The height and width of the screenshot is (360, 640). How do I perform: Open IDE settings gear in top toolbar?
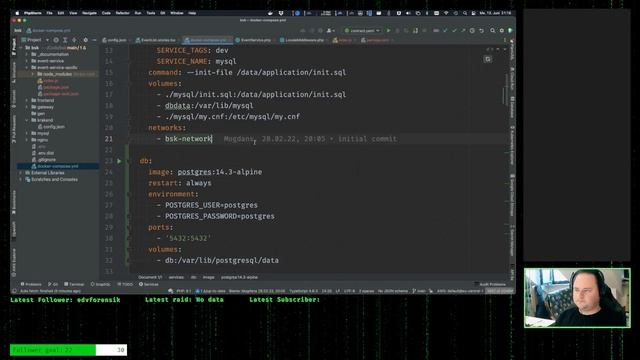point(502,31)
